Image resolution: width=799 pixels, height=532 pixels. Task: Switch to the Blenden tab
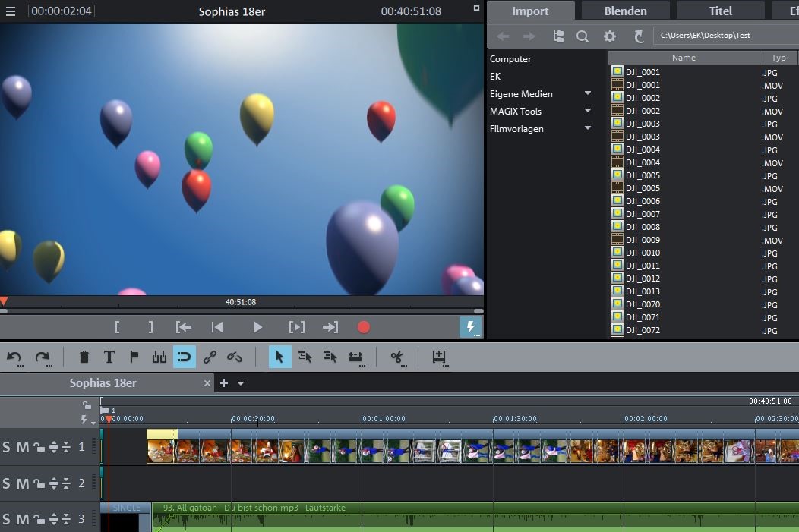click(x=625, y=11)
